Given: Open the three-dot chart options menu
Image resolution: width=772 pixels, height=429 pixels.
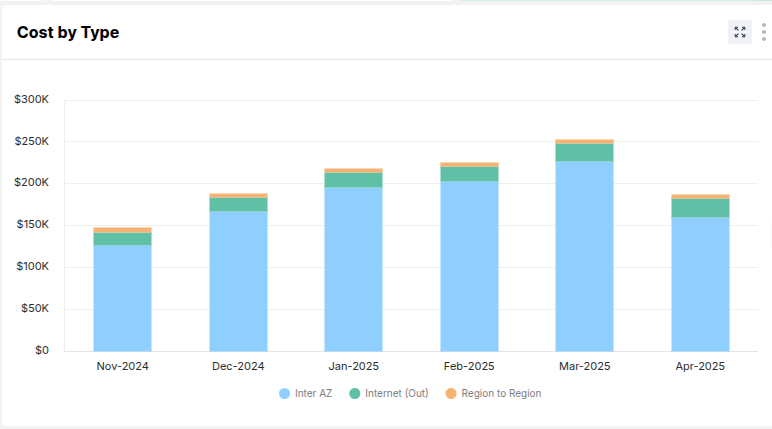Looking at the screenshot, I should click(x=763, y=32).
